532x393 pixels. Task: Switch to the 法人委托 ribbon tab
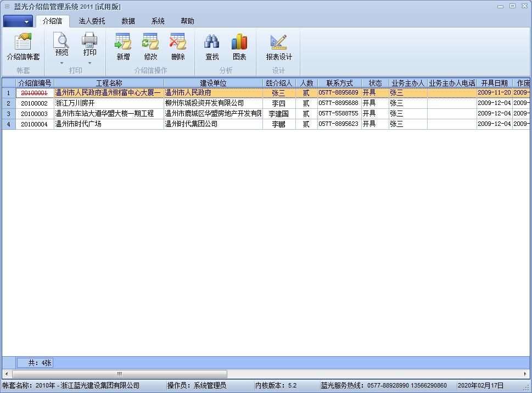[x=92, y=21]
